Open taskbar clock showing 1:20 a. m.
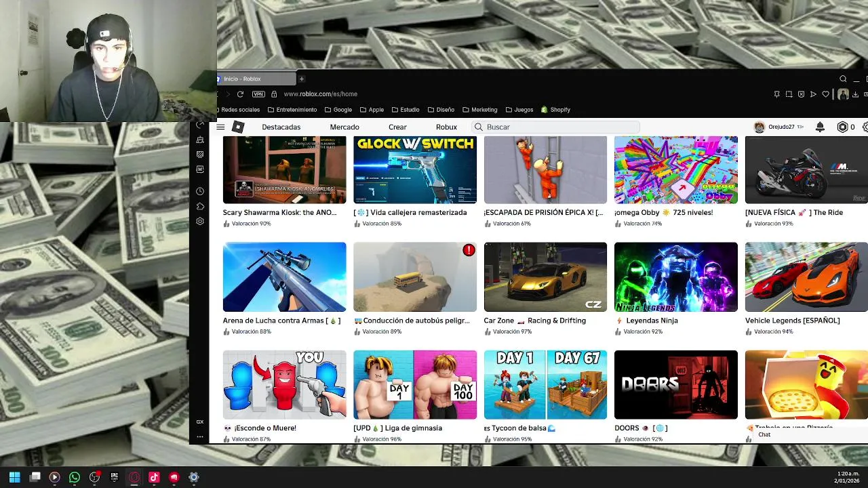 848,477
